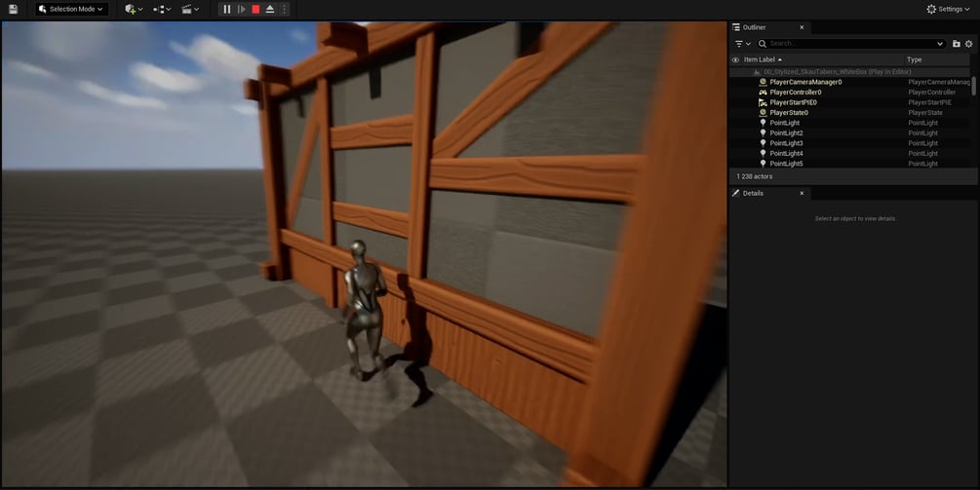Open the Selection Mode dropdown
This screenshot has width=980, height=490.
point(71,10)
